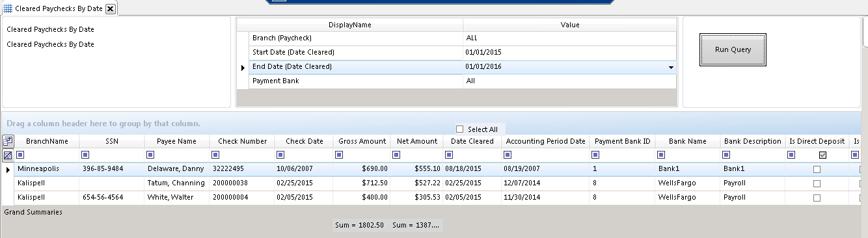868x238 pixels.
Task: Sort by Bank Description column header
Action: pyautogui.click(x=752, y=141)
